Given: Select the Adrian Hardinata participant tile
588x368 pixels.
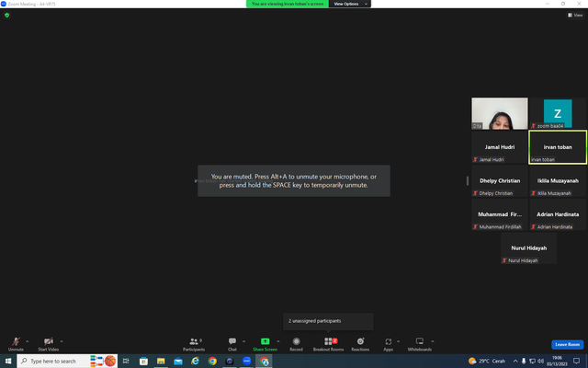Looking at the screenshot, I should (x=558, y=214).
